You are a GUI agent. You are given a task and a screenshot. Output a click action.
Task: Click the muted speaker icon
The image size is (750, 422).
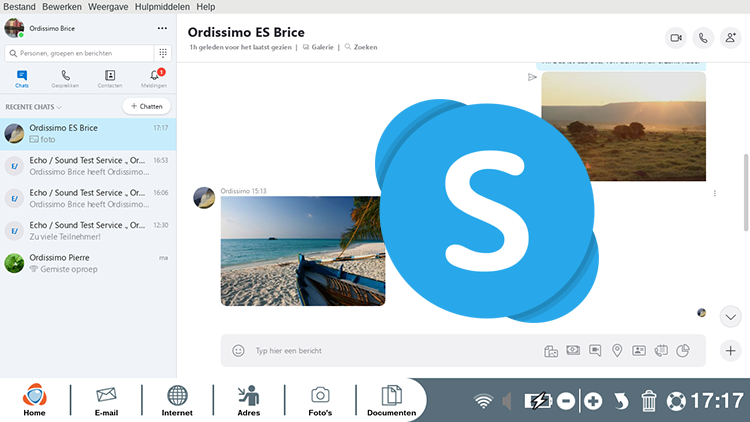tap(507, 401)
